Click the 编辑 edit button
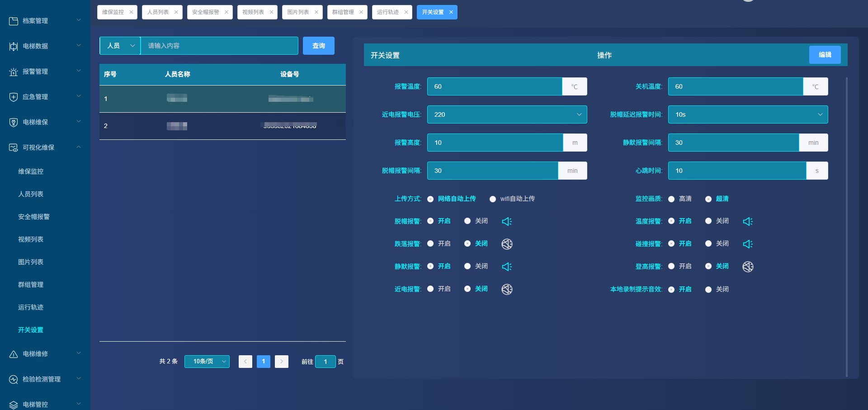The width and height of the screenshot is (868, 410). [x=825, y=55]
